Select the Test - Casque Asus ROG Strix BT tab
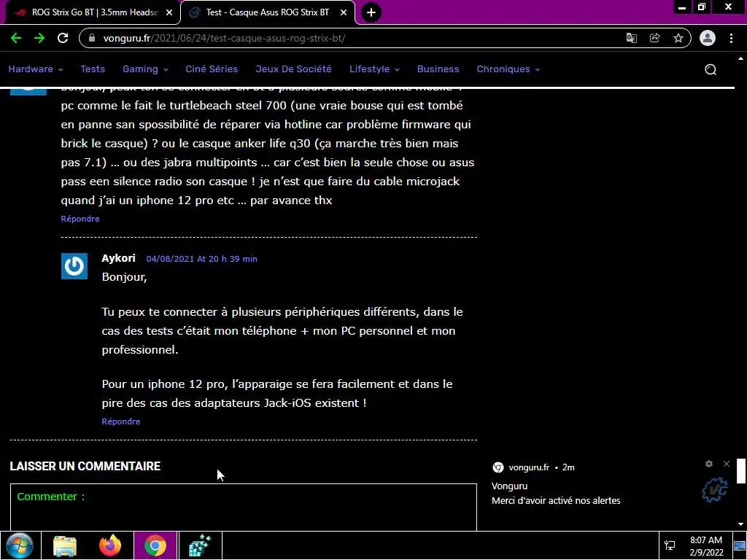The height and width of the screenshot is (560, 747). click(x=268, y=13)
